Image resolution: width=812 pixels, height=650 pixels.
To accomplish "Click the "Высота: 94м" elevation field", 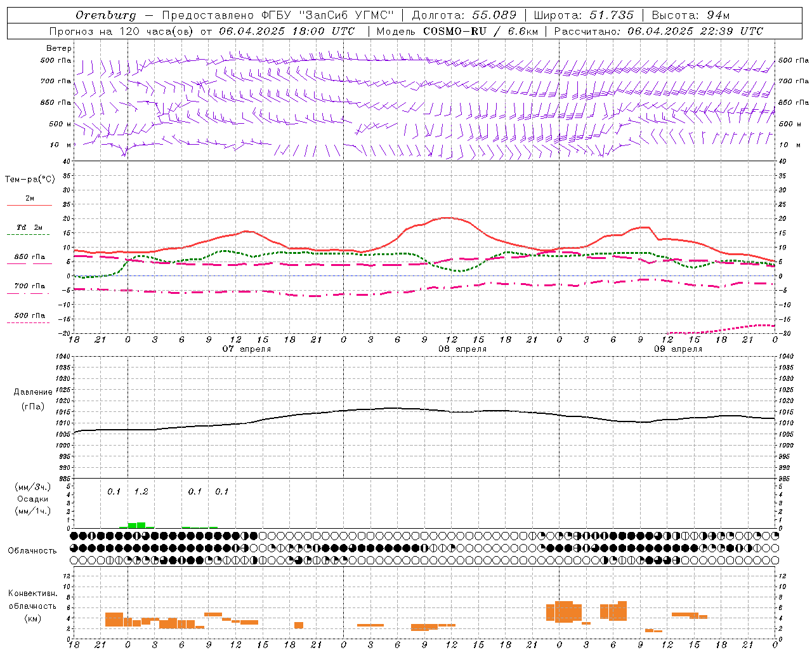I will [691, 15].
